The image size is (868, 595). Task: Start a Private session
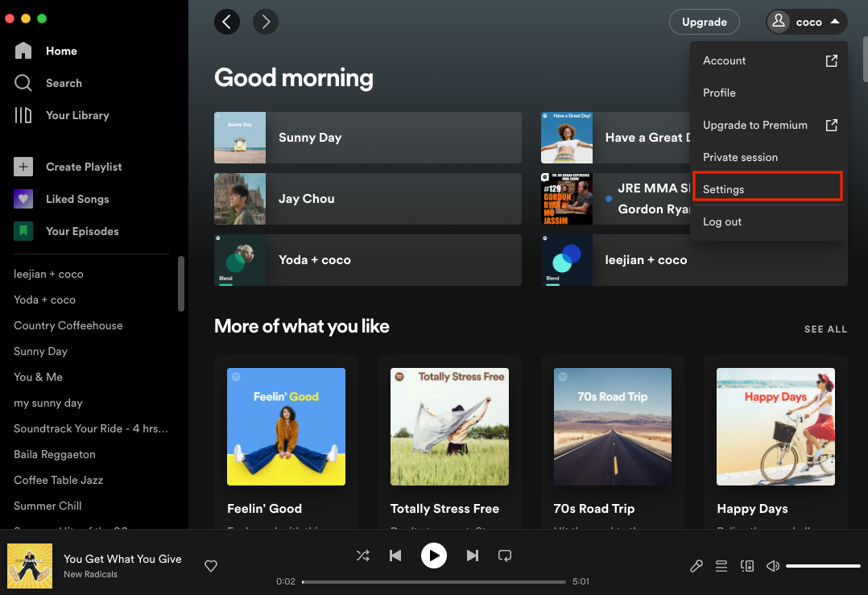coord(741,157)
